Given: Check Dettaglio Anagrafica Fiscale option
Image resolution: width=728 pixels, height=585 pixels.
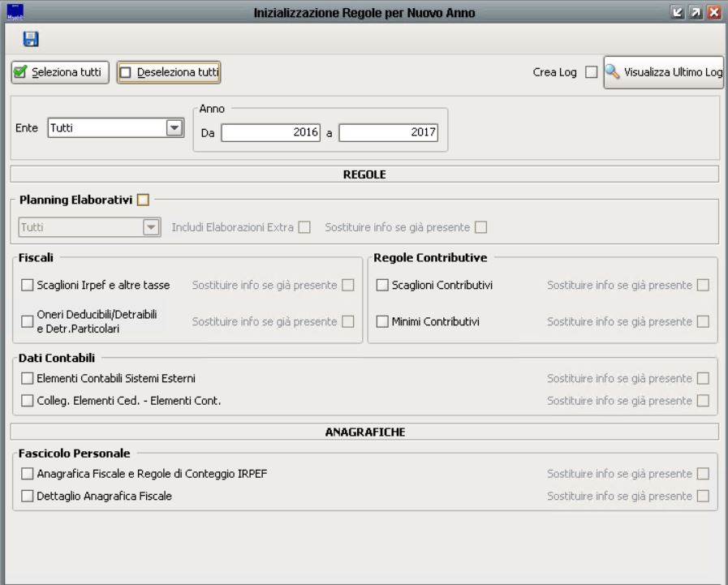Looking at the screenshot, I should [28, 496].
